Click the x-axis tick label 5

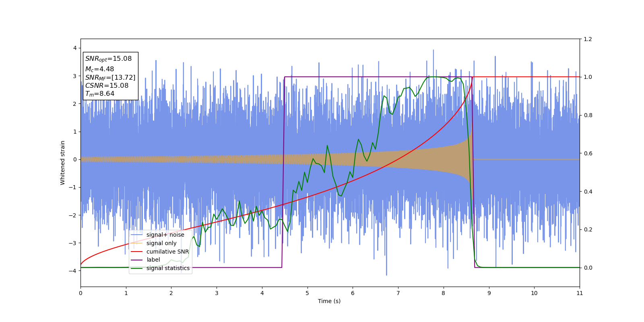(308, 293)
